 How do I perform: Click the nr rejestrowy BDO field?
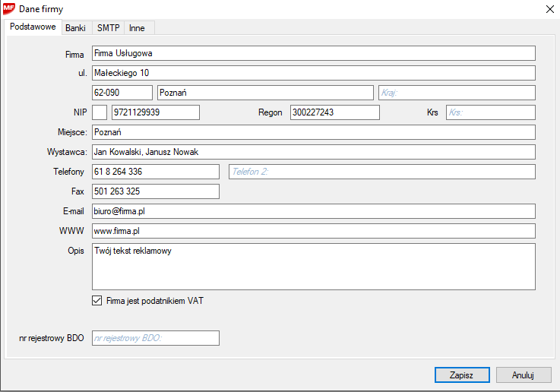click(155, 338)
